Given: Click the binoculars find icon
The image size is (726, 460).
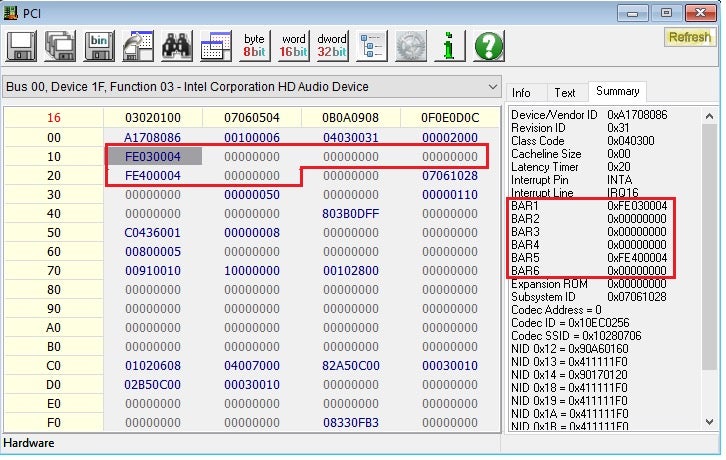Looking at the screenshot, I should [x=176, y=46].
